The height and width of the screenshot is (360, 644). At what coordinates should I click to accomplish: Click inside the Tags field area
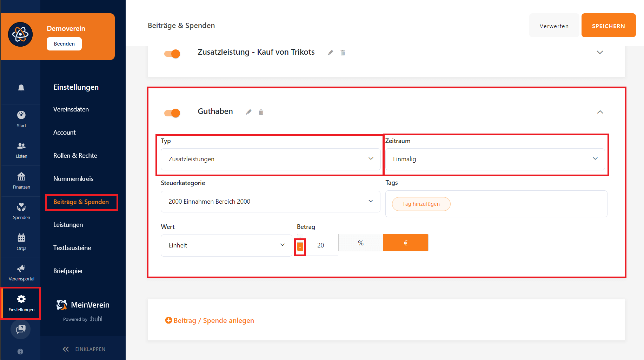tap(496, 204)
